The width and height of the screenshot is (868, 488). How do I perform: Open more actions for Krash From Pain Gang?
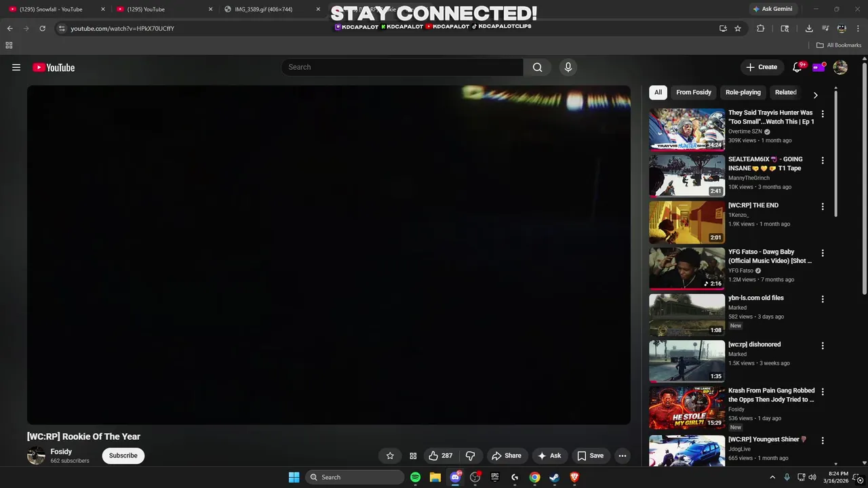click(x=823, y=392)
